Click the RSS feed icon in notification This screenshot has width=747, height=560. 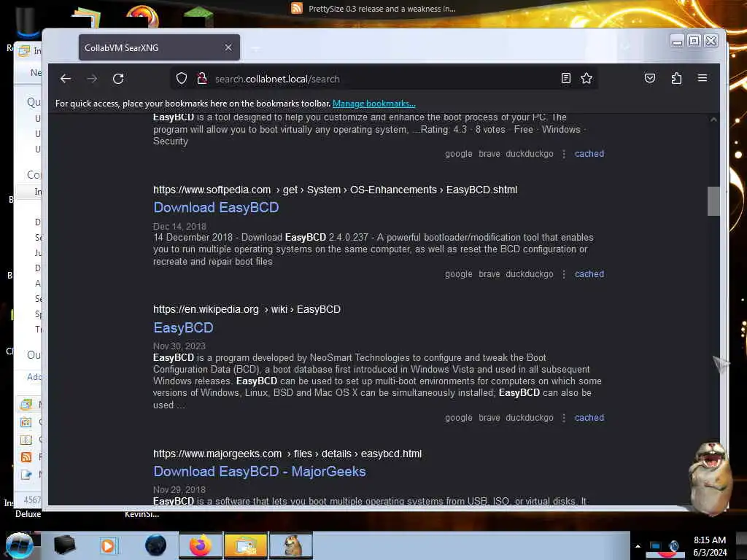pyautogui.click(x=297, y=8)
